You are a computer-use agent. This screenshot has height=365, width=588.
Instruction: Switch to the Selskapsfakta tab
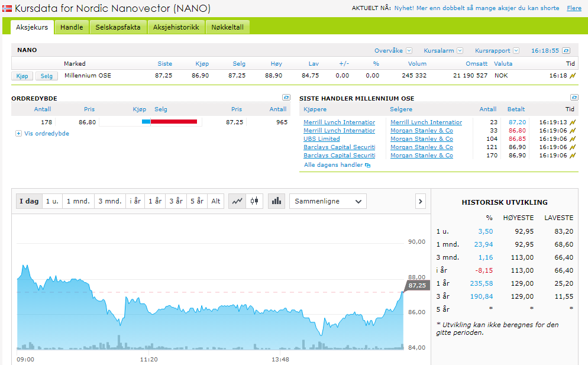[x=118, y=27]
